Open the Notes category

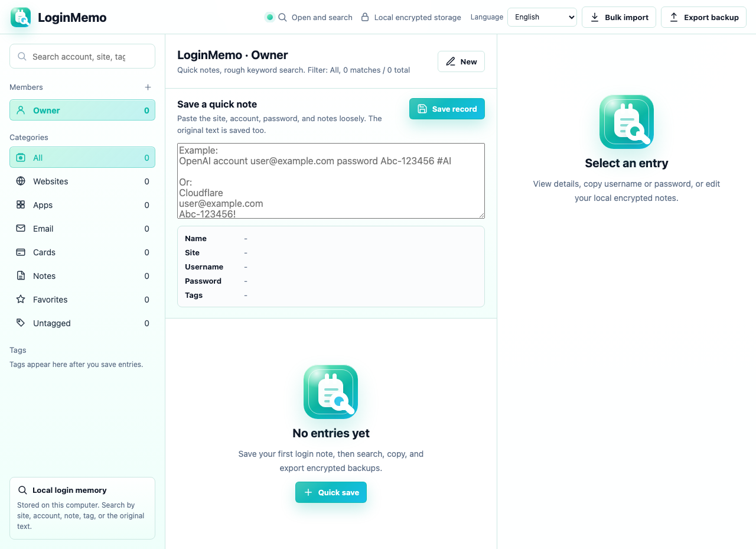coord(82,275)
